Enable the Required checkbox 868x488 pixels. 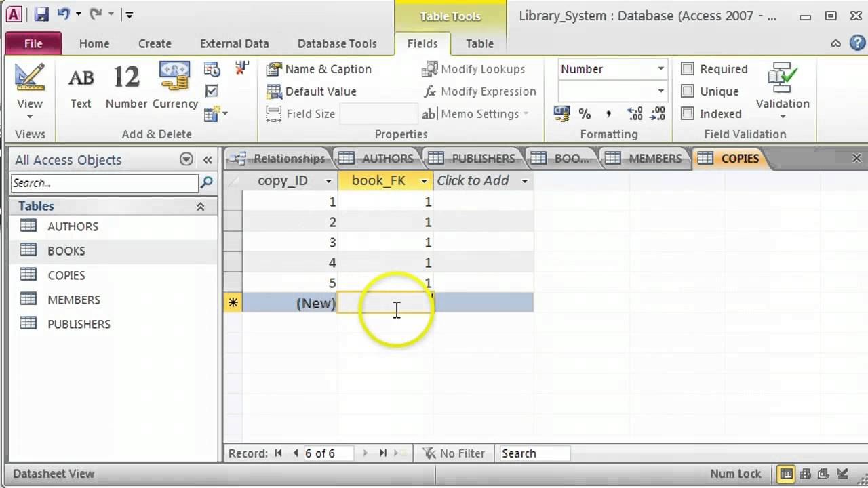coord(688,69)
